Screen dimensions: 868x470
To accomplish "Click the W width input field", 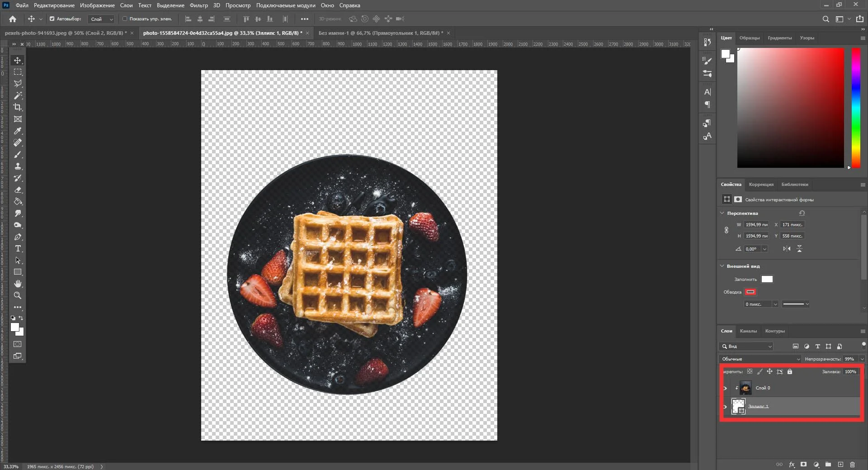I will 756,224.
